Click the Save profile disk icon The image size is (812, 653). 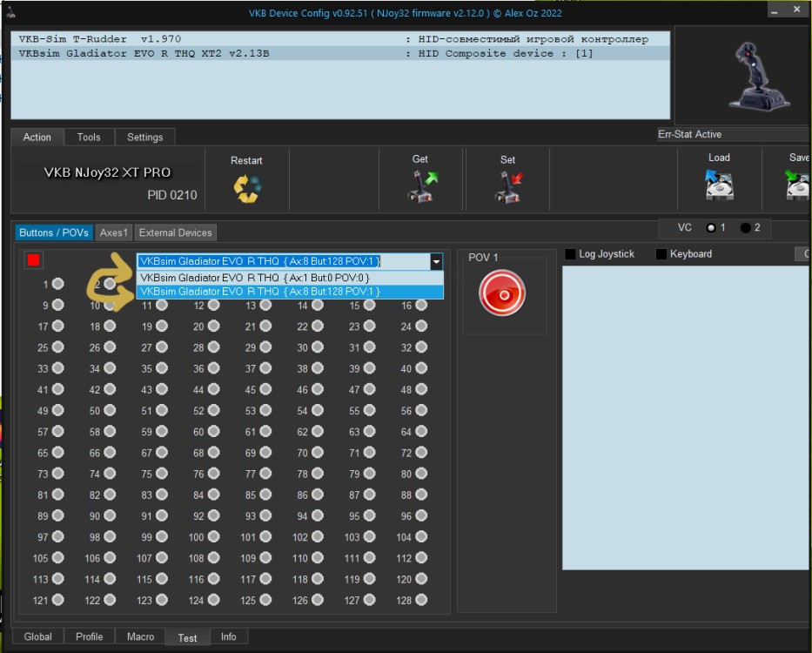[797, 185]
